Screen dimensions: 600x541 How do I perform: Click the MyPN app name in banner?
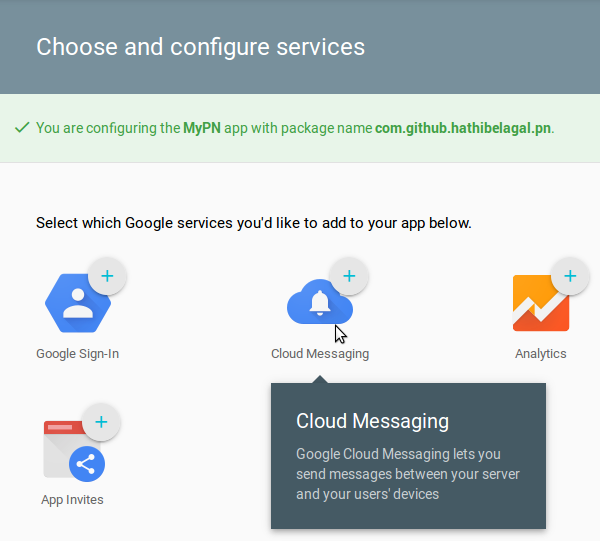pos(202,128)
